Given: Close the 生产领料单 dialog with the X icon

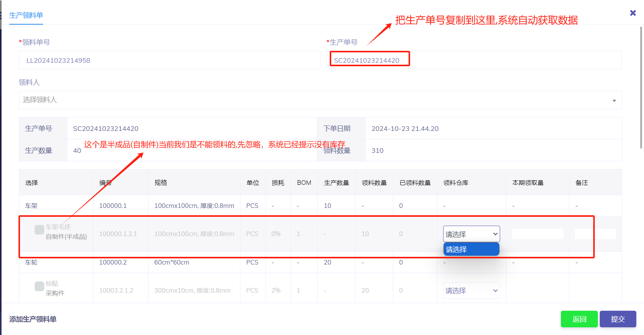Looking at the screenshot, I should (x=633, y=13).
